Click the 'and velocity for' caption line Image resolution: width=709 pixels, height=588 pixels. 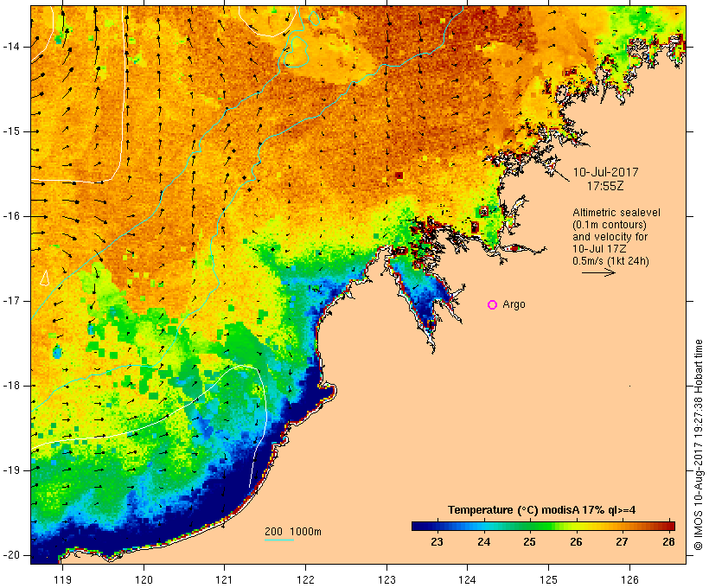point(610,237)
